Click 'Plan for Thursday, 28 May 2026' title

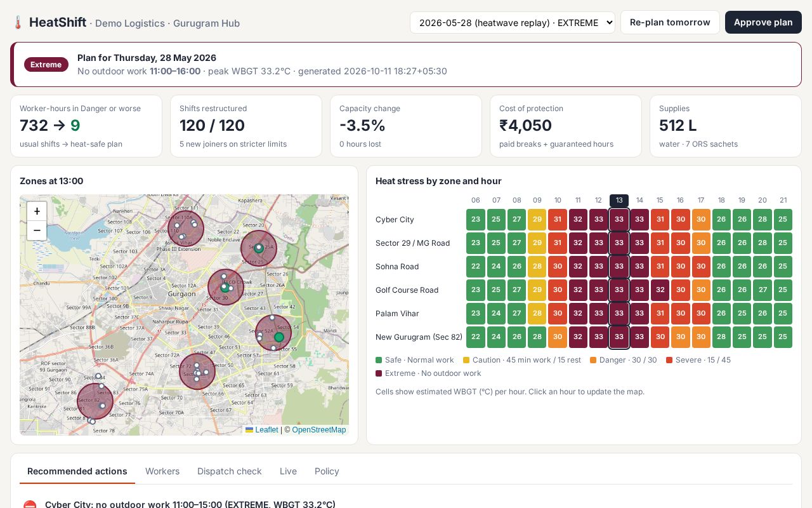[x=147, y=58]
